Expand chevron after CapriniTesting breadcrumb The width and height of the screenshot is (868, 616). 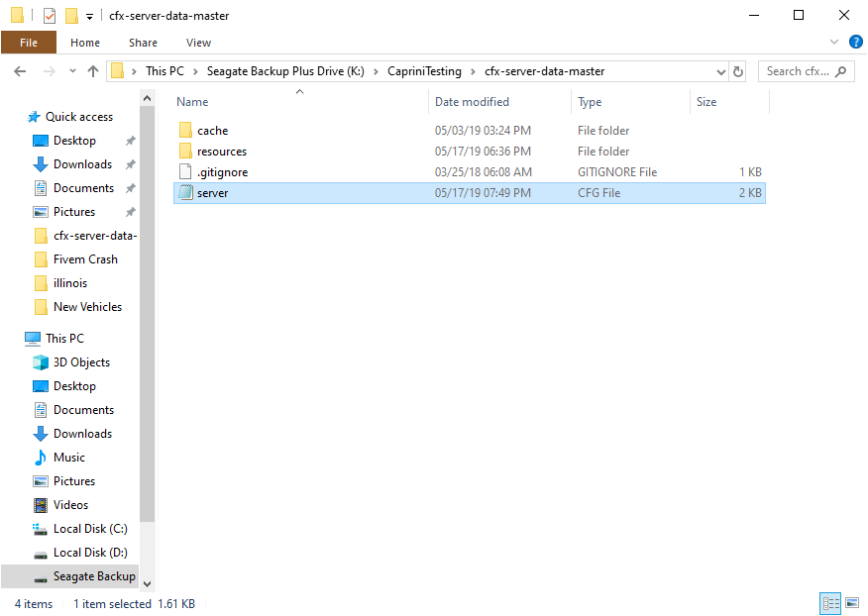pos(473,72)
